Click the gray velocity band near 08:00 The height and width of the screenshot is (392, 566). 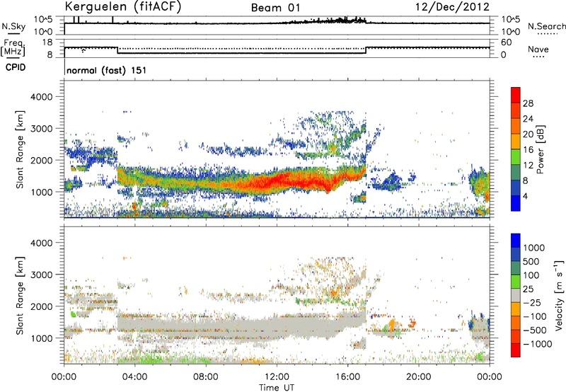pyautogui.click(x=206, y=328)
